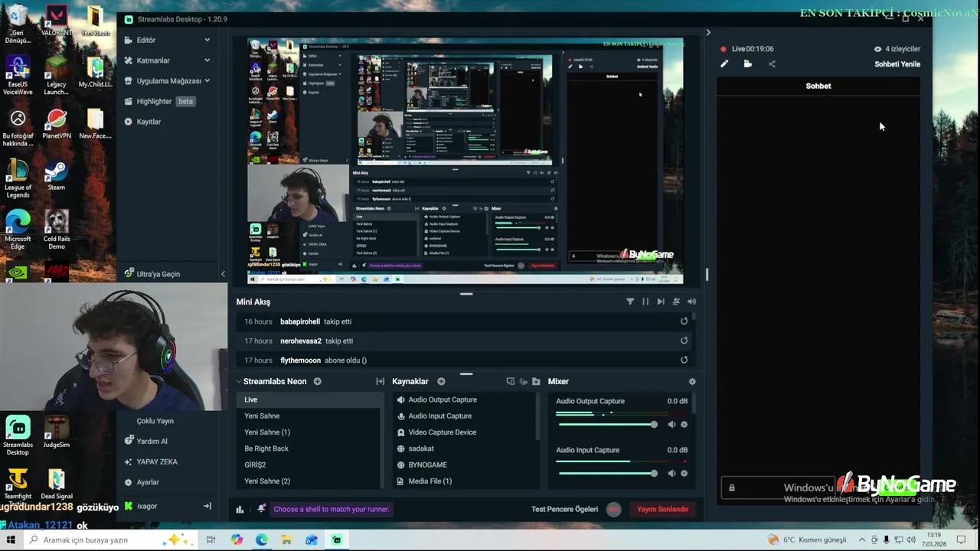
Task: Add a source folder in Kaynaklar
Action: click(536, 381)
